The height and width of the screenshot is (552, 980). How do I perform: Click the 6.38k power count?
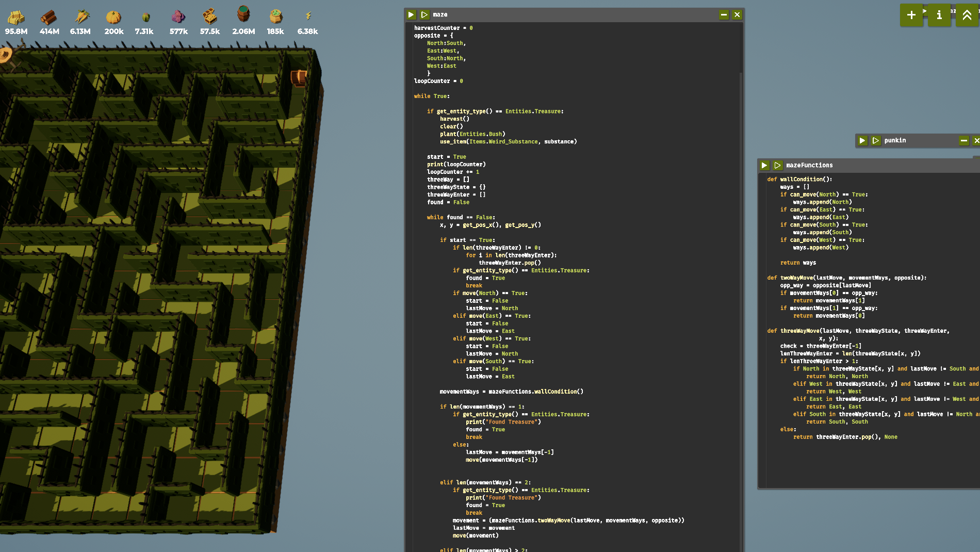click(307, 31)
